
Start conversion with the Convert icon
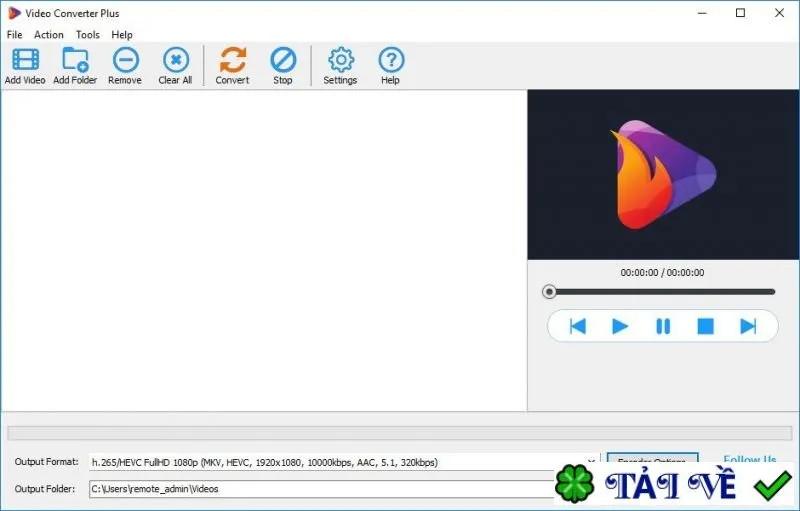click(233, 60)
